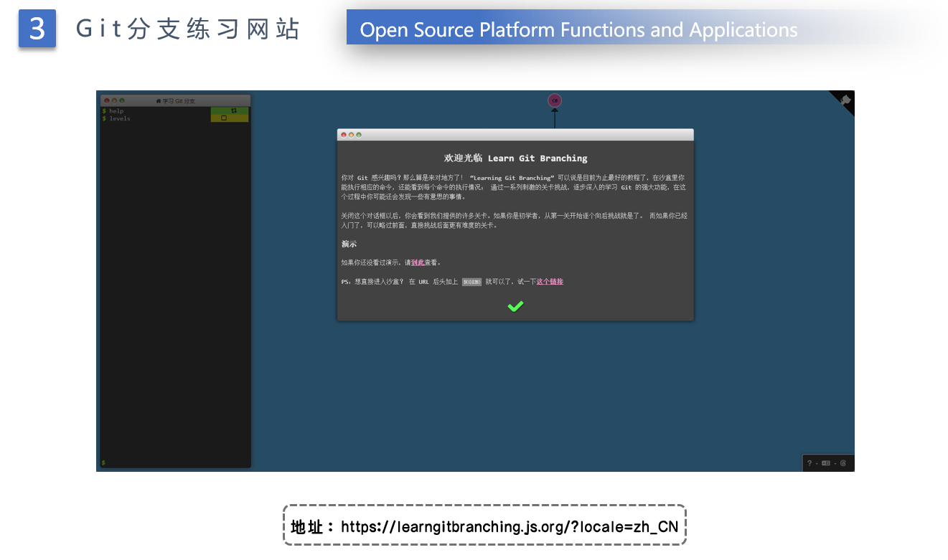This screenshot has width=948, height=560.
Task: Click the learngitbranching.js.org address text
Action: (x=509, y=527)
